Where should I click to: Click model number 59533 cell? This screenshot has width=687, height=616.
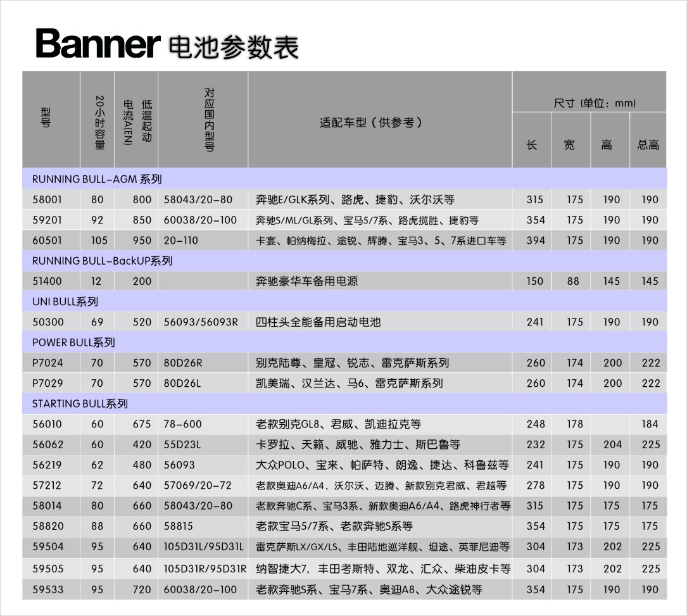point(48,589)
